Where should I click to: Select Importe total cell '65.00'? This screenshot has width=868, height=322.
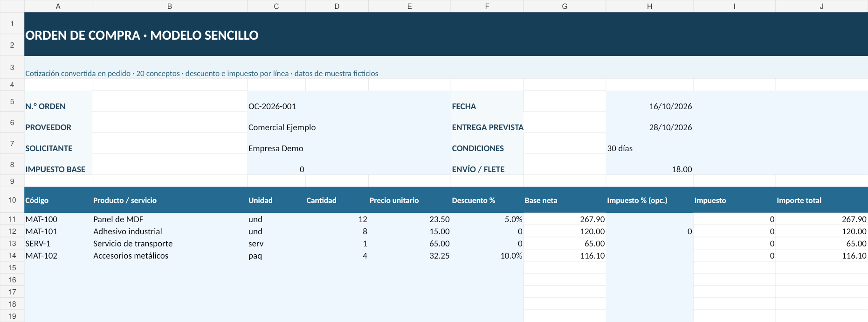[822, 244]
